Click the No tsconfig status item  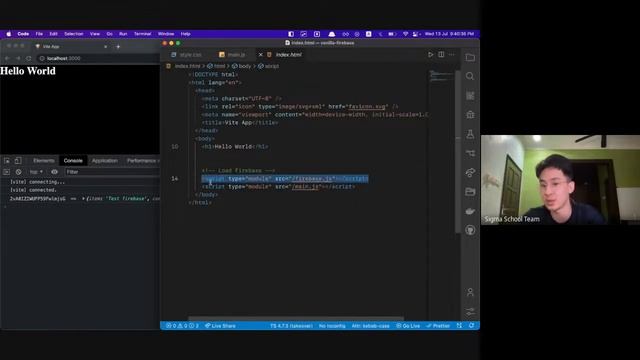pyautogui.click(x=332, y=326)
